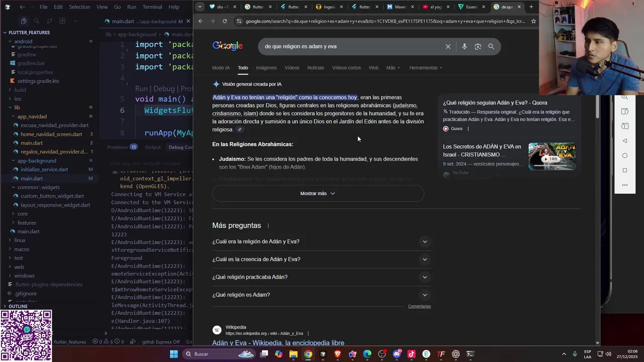Screen dimensions: 644x362
Task: Open the Terminal menu in VS Code
Action: pyautogui.click(x=152, y=7)
